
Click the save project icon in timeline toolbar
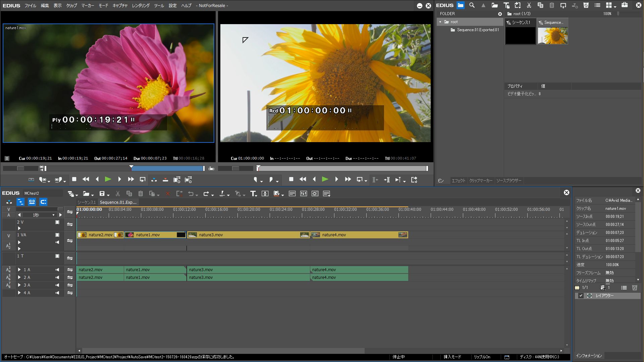click(102, 194)
